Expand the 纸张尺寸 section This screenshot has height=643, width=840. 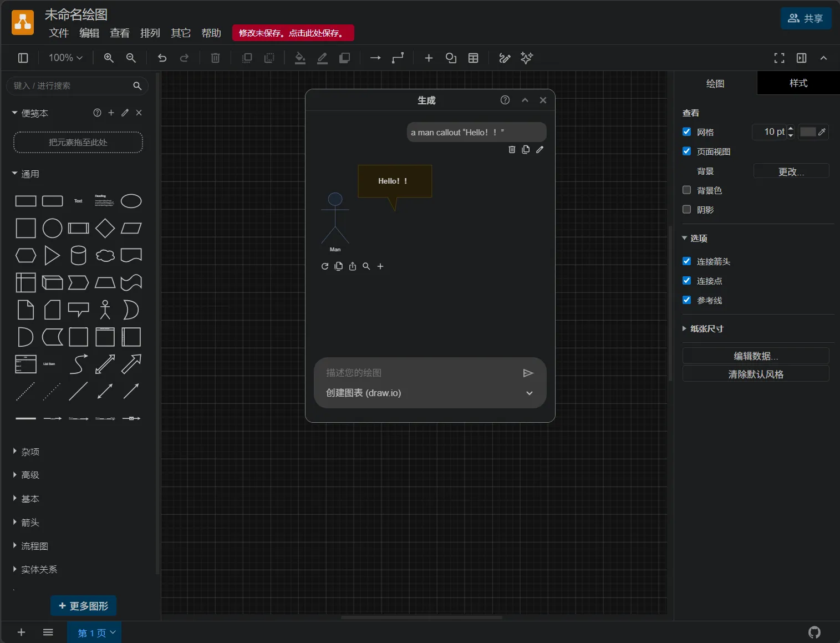[702, 328]
